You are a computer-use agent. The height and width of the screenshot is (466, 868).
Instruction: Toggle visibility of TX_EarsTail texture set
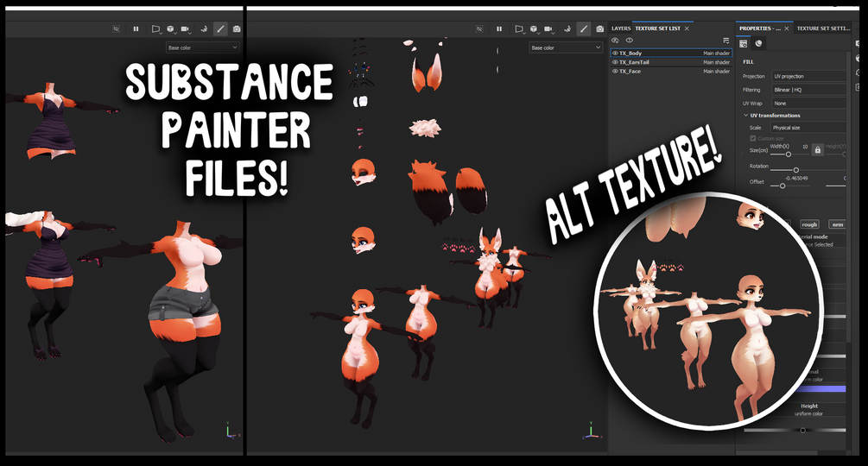point(614,62)
